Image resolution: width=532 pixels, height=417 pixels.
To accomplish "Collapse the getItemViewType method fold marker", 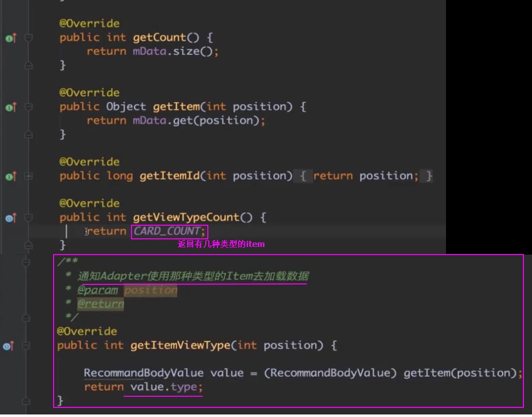I will point(26,346).
